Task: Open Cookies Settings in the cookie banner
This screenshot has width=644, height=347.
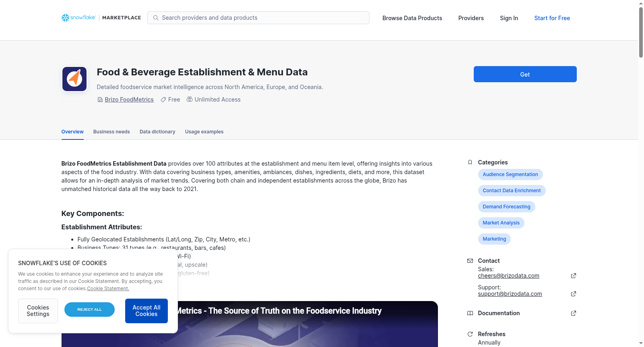Action: pyautogui.click(x=38, y=311)
